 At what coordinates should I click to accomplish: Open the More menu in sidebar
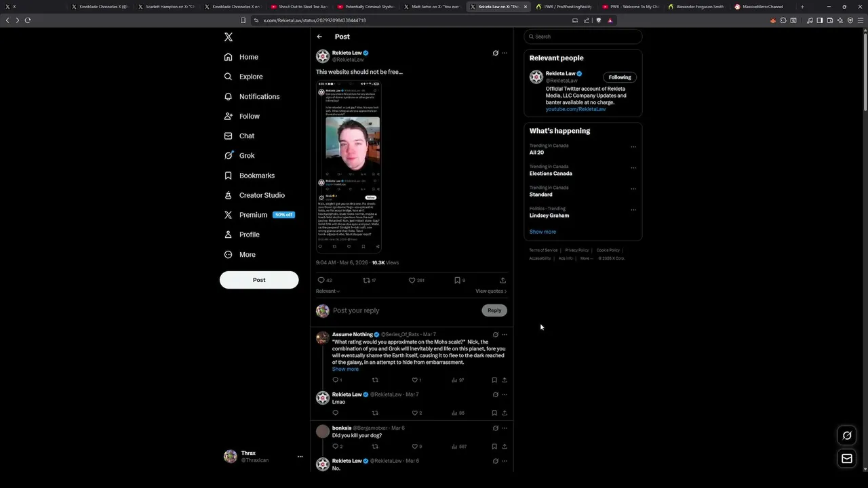(240, 254)
